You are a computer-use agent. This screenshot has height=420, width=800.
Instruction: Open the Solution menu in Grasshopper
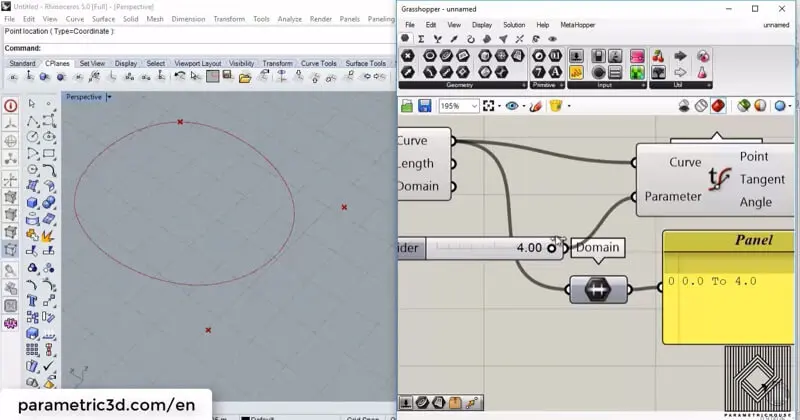(513, 24)
